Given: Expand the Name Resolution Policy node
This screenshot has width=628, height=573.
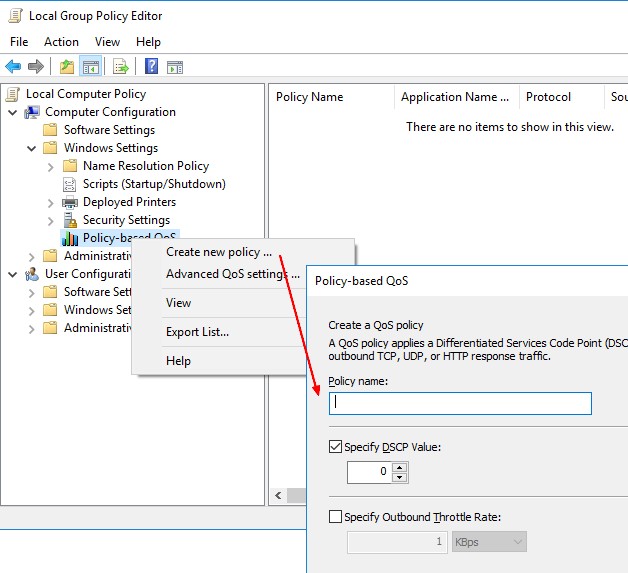Looking at the screenshot, I should pyautogui.click(x=50, y=166).
